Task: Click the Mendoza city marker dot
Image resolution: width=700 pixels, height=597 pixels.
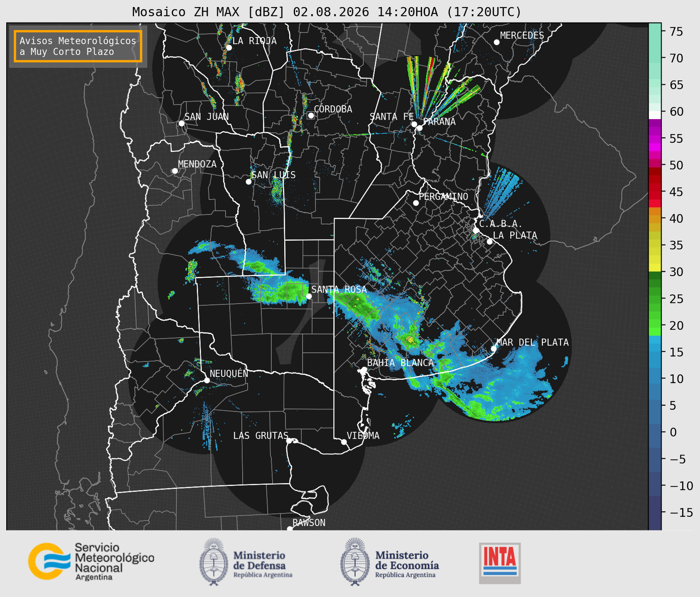Action: [175, 171]
